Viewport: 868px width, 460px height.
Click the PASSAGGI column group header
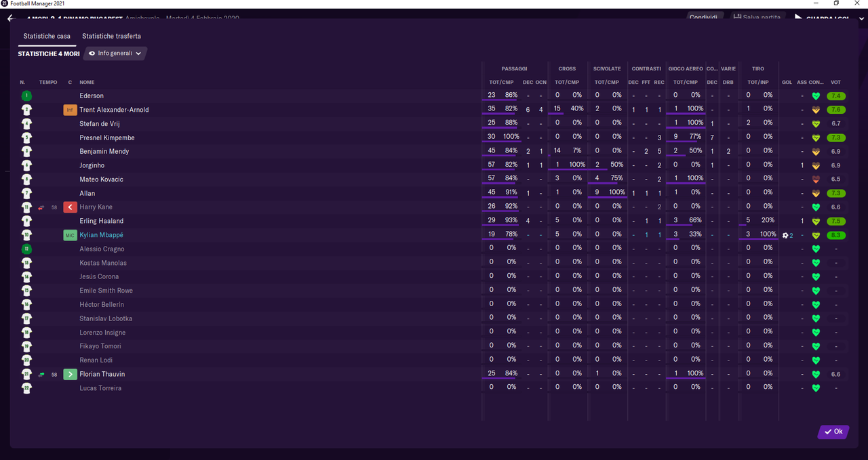514,68
